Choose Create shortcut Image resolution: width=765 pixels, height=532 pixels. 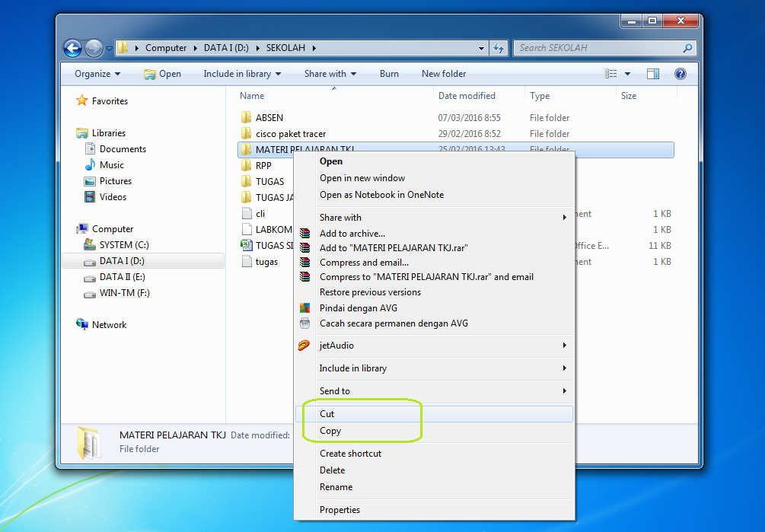[x=434, y=454]
